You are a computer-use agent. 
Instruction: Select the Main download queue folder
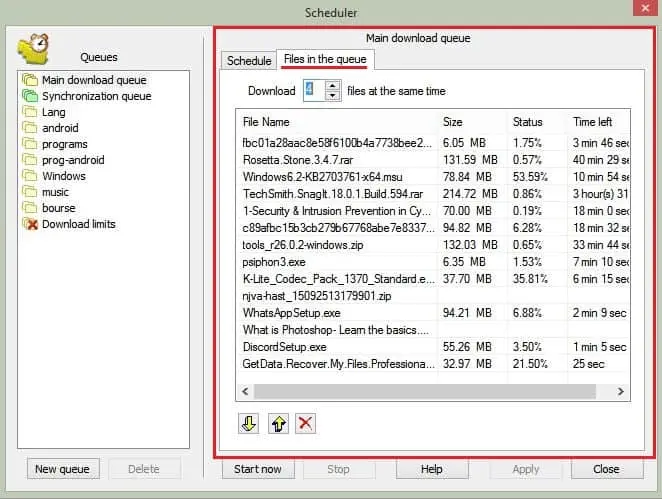93,80
